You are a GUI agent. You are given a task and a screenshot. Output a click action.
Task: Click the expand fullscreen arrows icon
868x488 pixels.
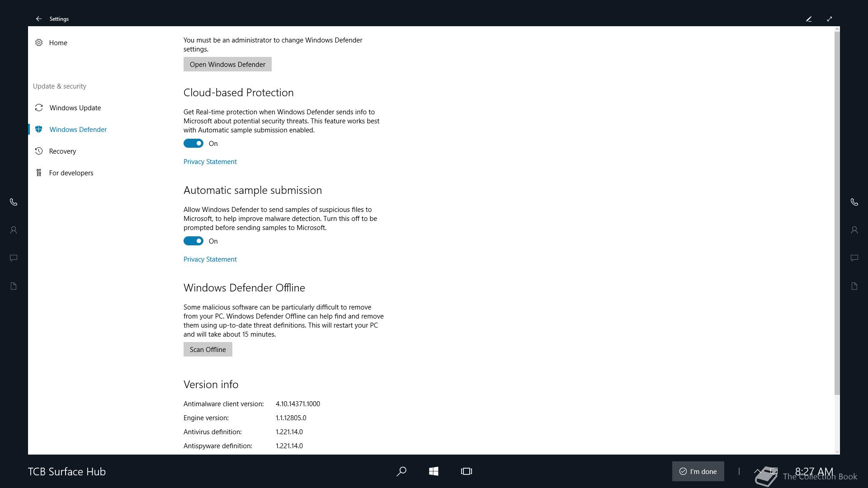tap(830, 19)
